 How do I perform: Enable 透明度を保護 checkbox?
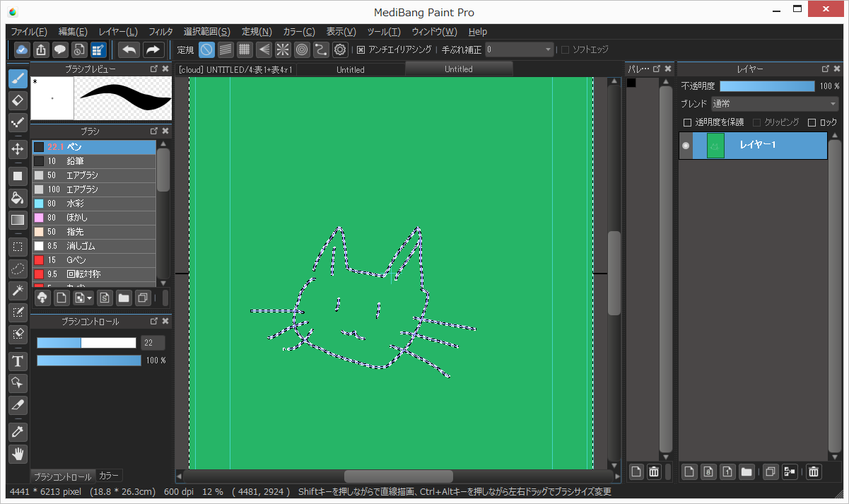[688, 122]
